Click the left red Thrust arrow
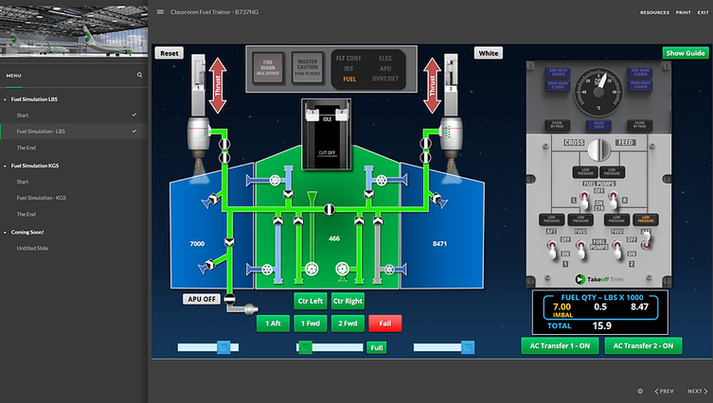 tap(218, 85)
